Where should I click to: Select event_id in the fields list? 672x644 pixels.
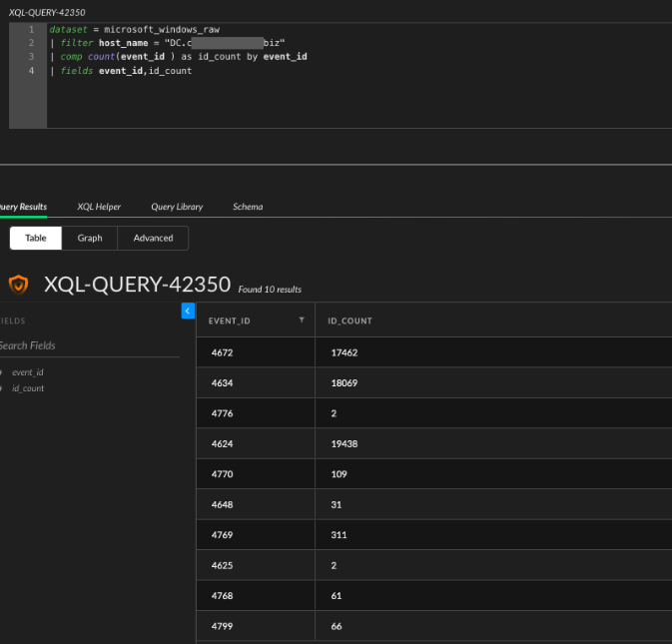[28, 371]
